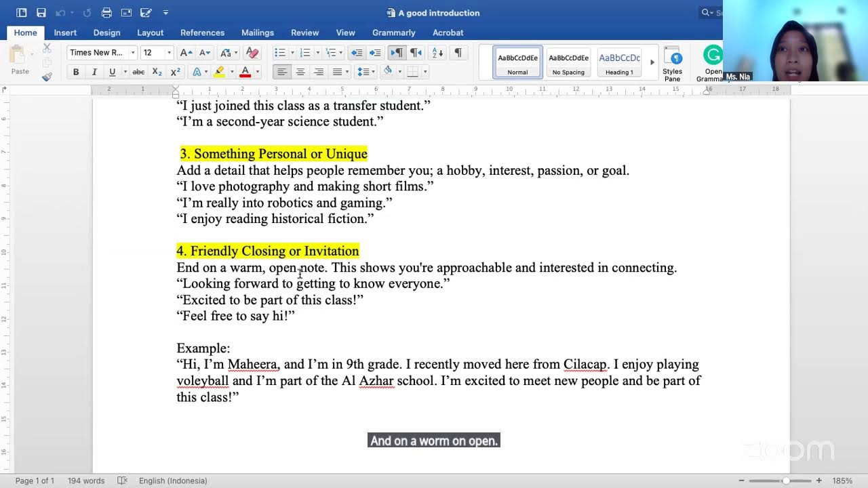Set justified text alignment
The image size is (868, 488).
[337, 72]
